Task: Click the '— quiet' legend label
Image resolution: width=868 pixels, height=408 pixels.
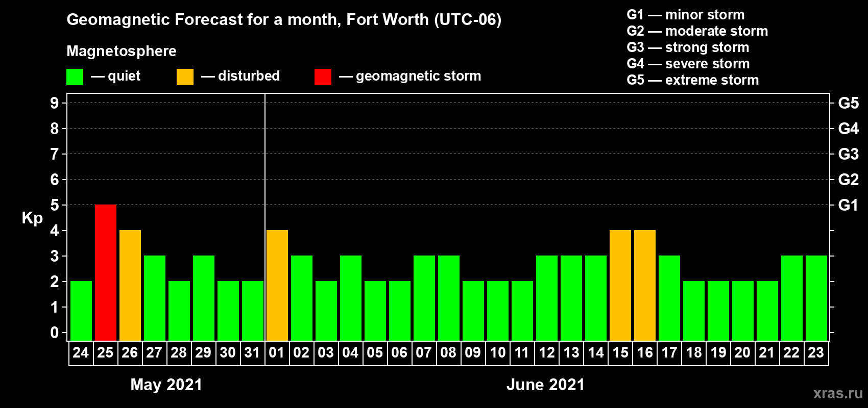Action: pos(115,76)
